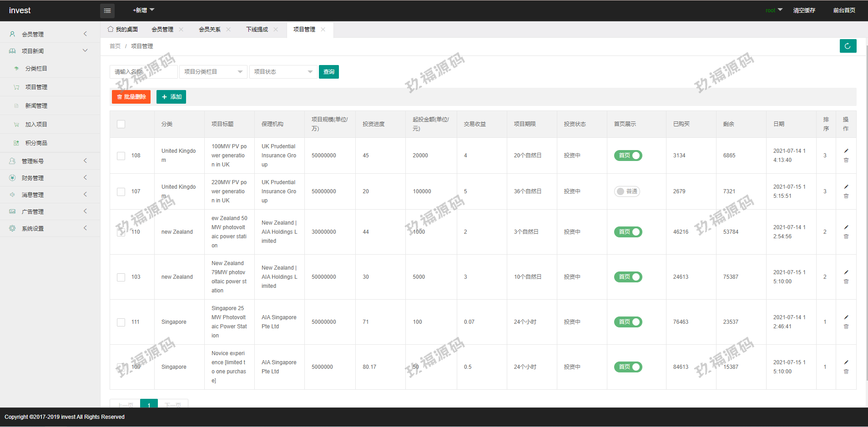Toggle homepage display switch for row 107
Screen dimensions: 868x427
[x=627, y=191]
